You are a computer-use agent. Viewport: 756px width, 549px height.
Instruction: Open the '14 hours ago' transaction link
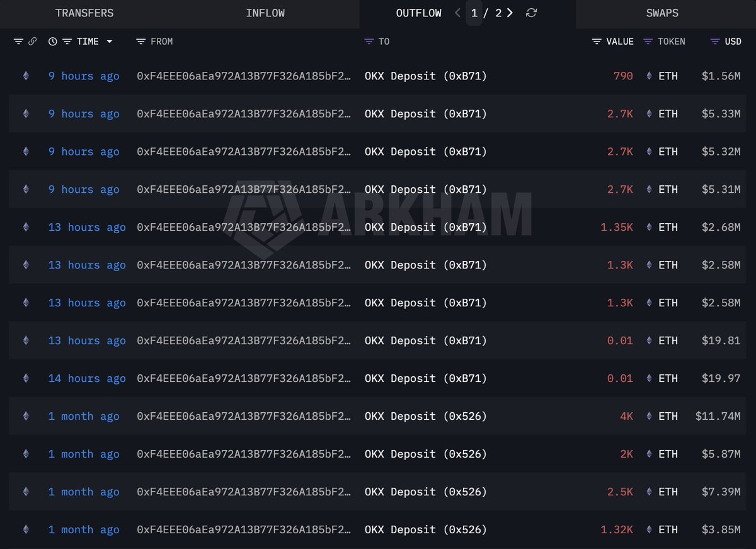(87, 378)
